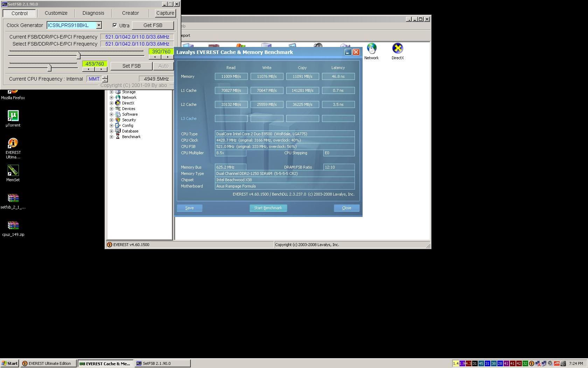Select the Database tree label
The height and width of the screenshot is (368, 588).
pos(130,131)
